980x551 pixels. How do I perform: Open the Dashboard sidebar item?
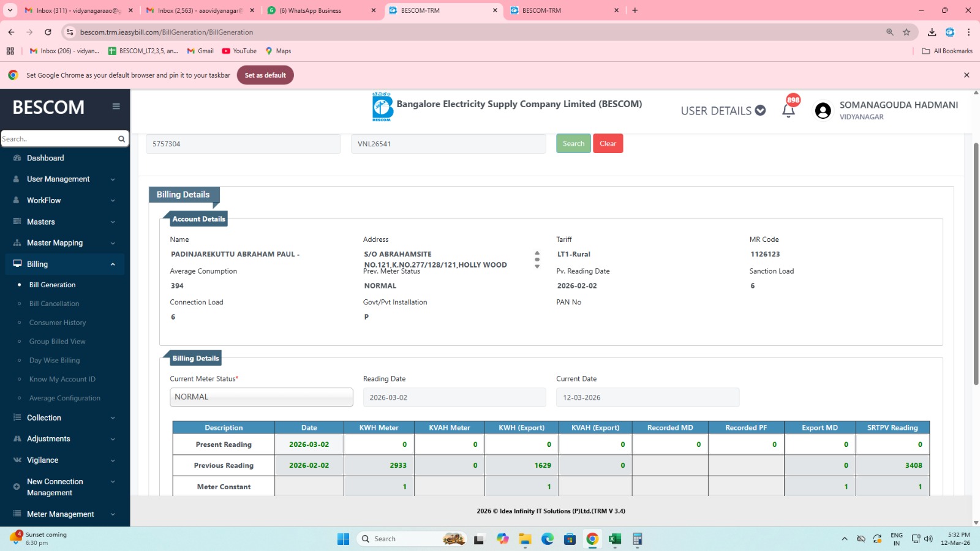point(45,158)
